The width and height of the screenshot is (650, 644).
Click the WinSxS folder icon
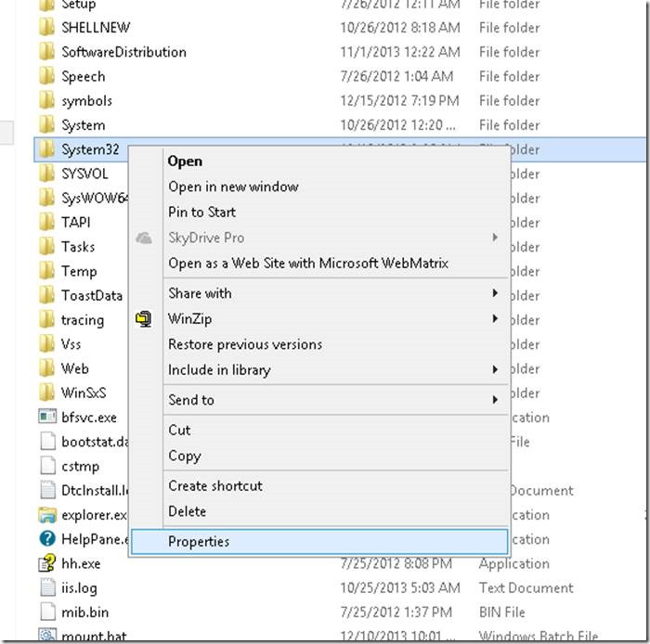pos(46,393)
